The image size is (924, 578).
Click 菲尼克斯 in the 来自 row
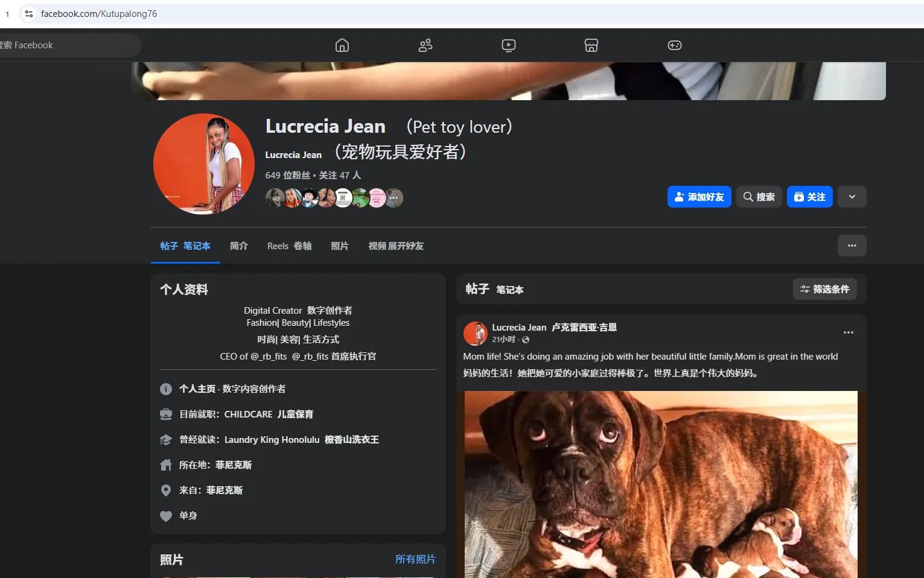click(x=225, y=491)
